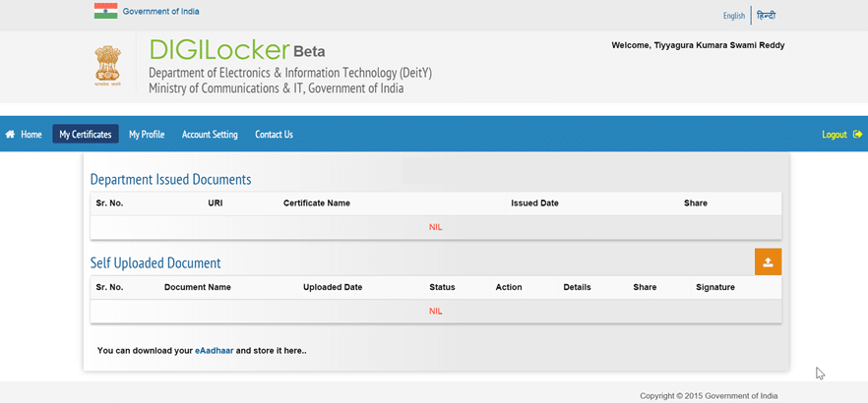This screenshot has width=868, height=403.
Task: Click the Certificate Name column header
Action: [317, 203]
